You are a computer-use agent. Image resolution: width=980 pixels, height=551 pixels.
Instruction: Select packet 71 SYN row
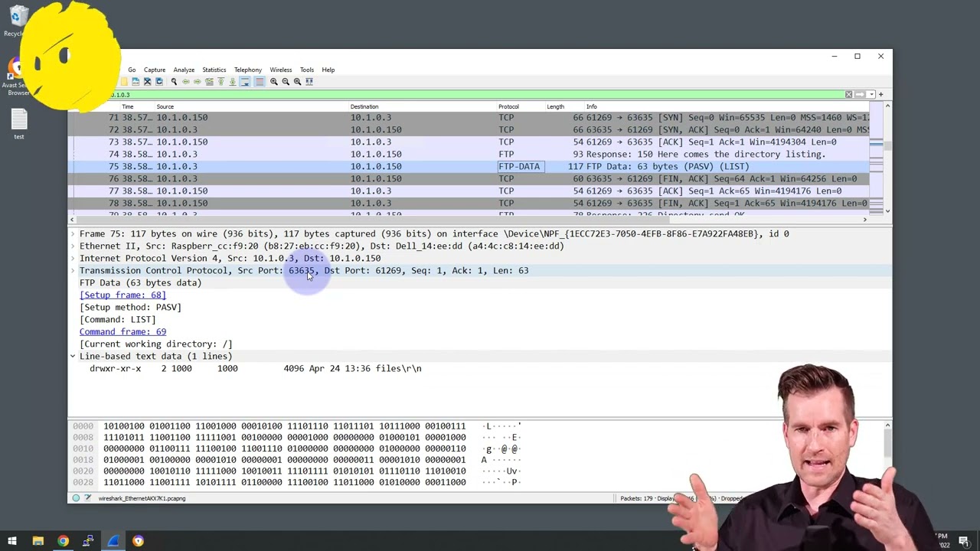tap(469, 118)
